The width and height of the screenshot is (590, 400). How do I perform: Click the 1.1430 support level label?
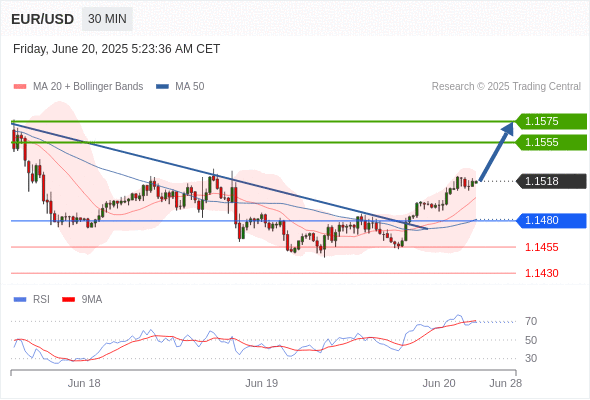point(541,273)
